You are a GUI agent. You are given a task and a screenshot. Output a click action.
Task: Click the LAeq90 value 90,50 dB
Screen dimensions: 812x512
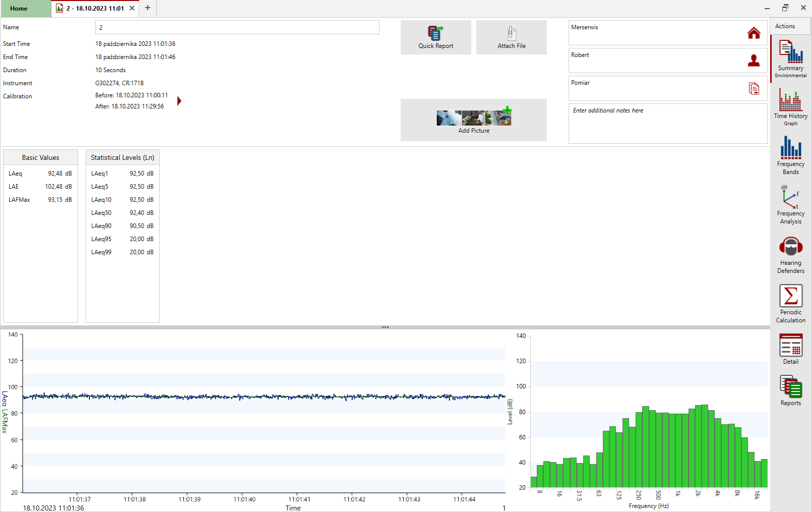point(142,226)
